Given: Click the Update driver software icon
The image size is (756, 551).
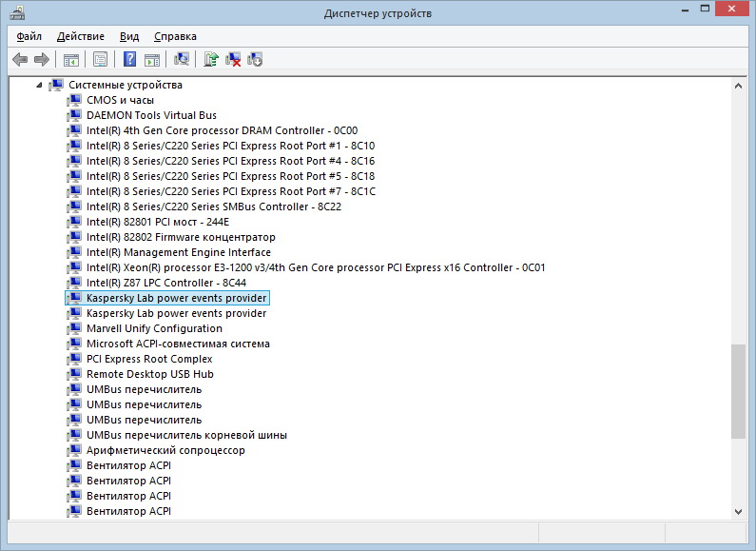Looking at the screenshot, I should pos(211,59).
